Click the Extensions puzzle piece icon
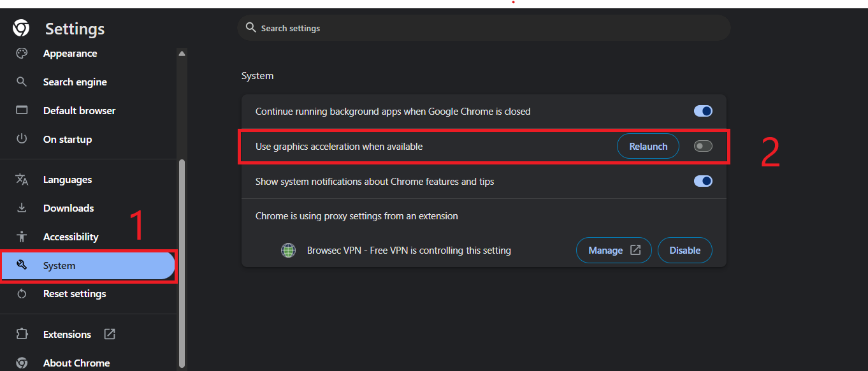The height and width of the screenshot is (371, 868). tap(22, 334)
